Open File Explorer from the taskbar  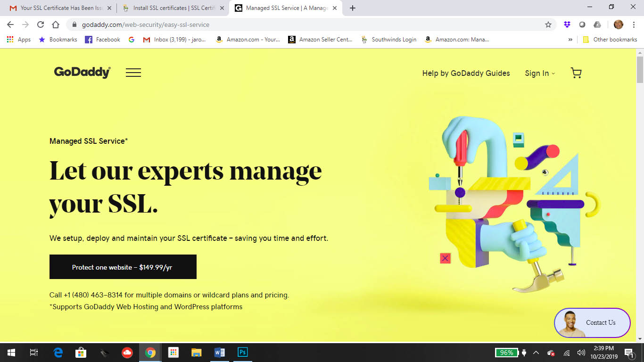pos(196,352)
